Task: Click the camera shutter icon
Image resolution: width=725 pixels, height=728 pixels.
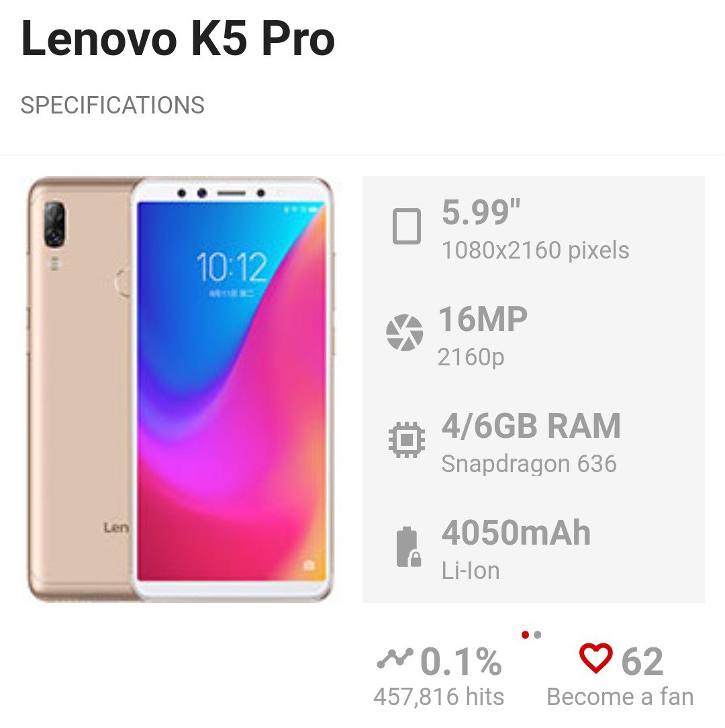Action: click(x=404, y=332)
